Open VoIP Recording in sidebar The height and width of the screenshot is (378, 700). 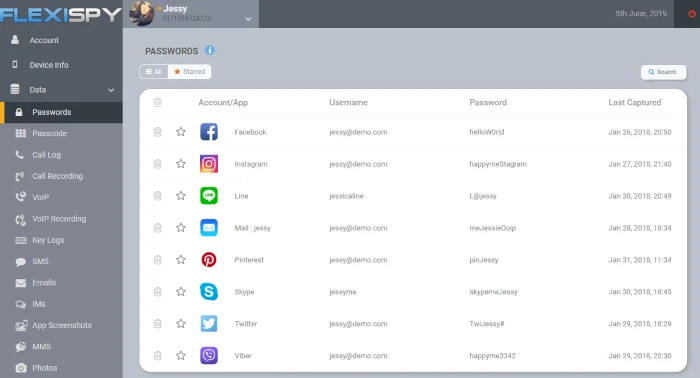pos(61,219)
